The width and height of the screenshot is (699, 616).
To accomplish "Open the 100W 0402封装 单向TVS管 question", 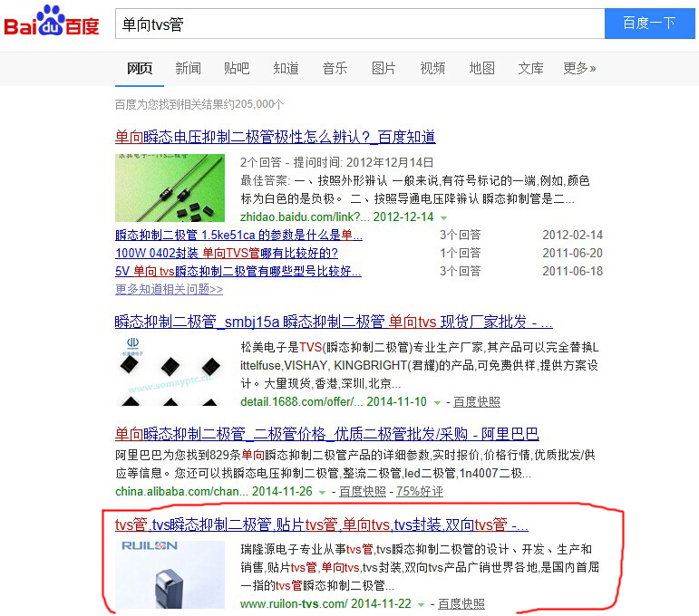I will (x=227, y=253).
